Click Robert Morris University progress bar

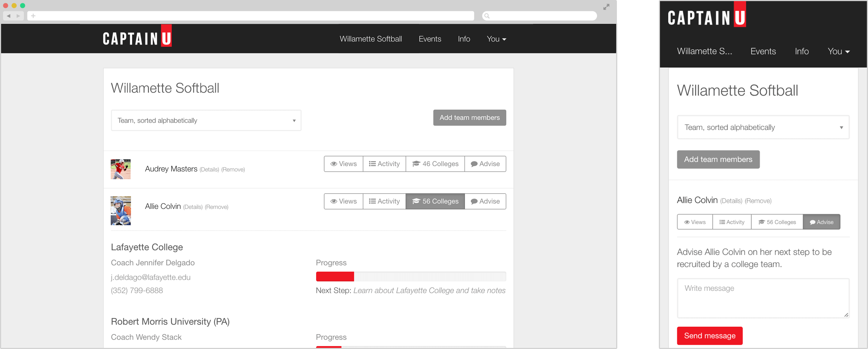point(411,347)
